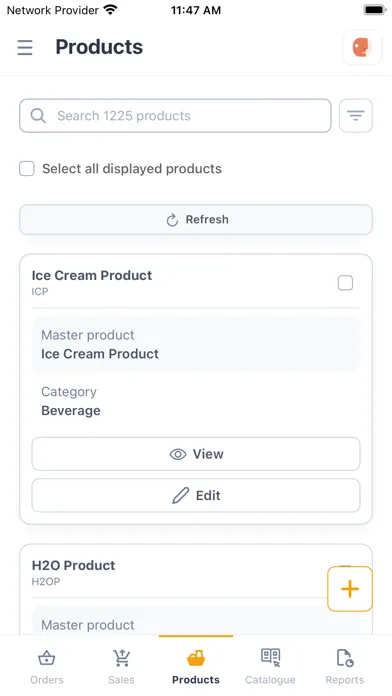392x696 pixels.
Task: Focus the Search 1225 products field
Action: [175, 115]
